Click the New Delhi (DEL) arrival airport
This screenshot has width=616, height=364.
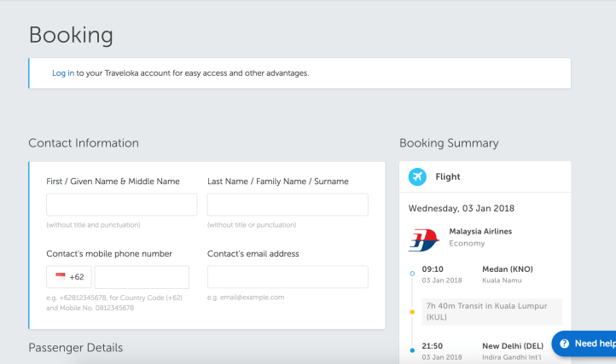click(x=513, y=345)
